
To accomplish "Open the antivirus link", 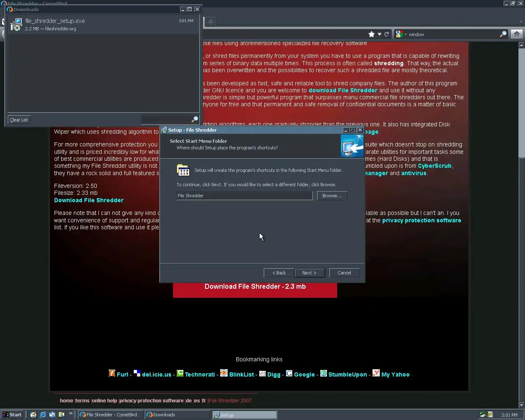I will pos(414,173).
